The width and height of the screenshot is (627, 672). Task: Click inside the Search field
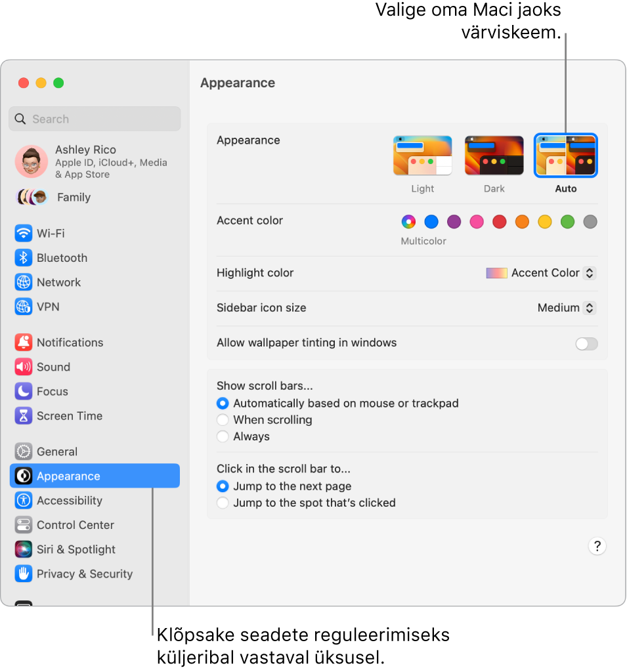[95, 119]
